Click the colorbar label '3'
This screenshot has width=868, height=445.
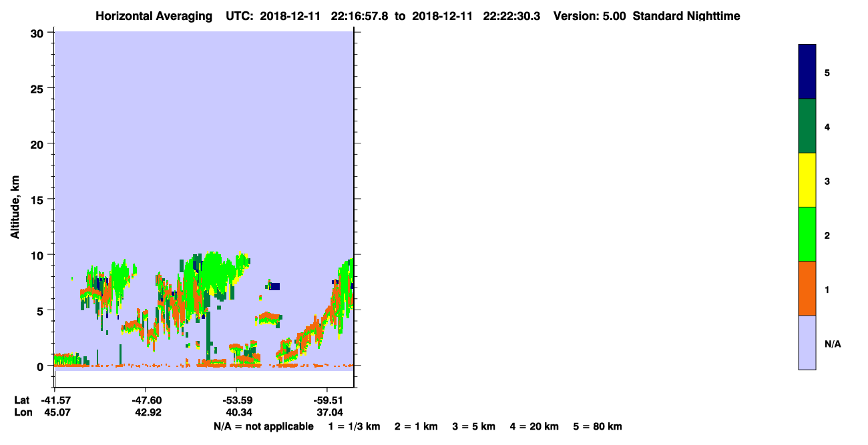[827, 181]
